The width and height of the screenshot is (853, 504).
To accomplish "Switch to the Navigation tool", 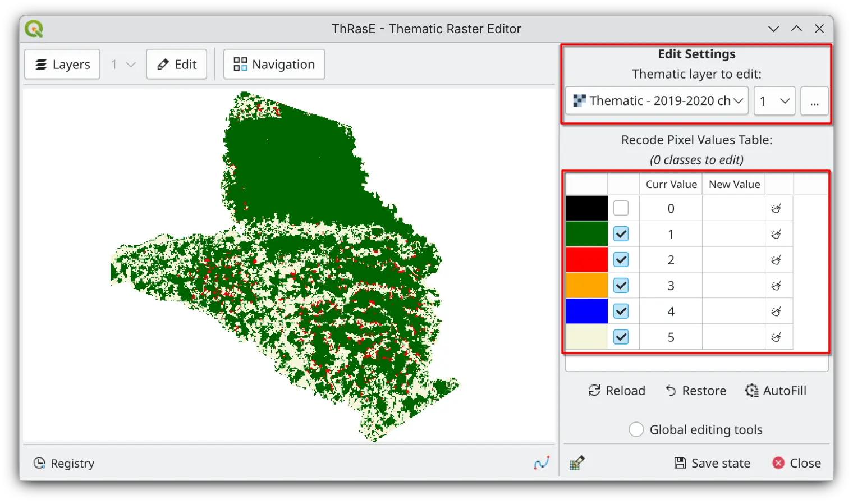I will (274, 65).
